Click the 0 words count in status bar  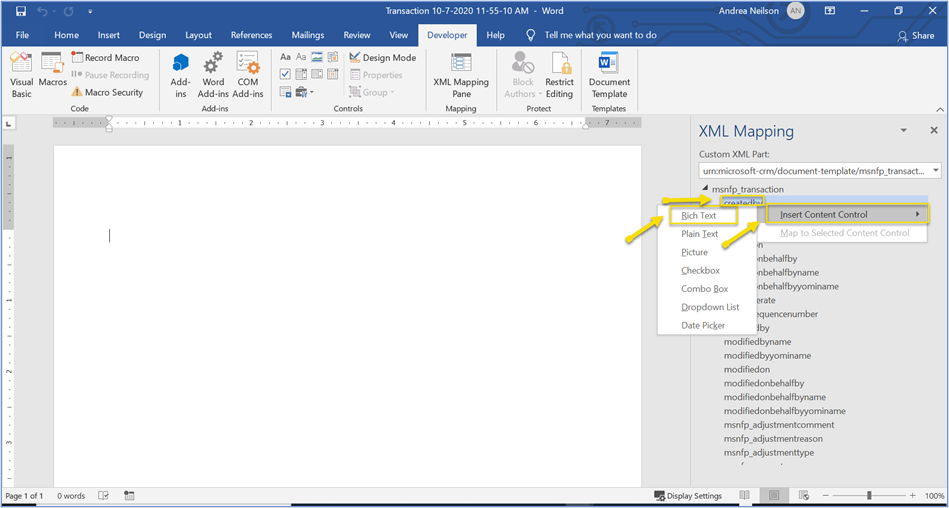(x=71, y=496)
